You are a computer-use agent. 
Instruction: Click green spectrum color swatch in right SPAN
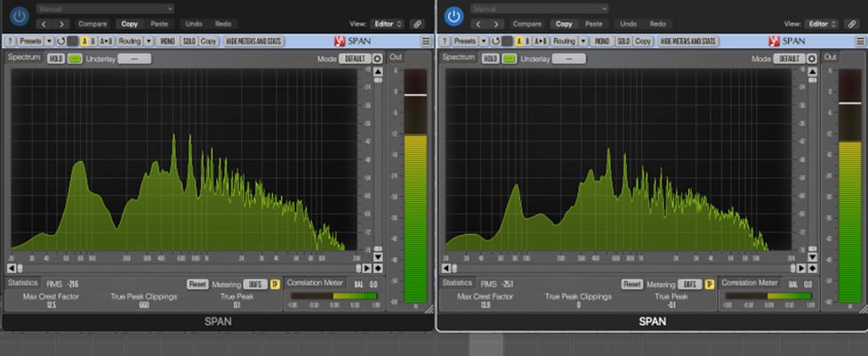click(510, 59)
